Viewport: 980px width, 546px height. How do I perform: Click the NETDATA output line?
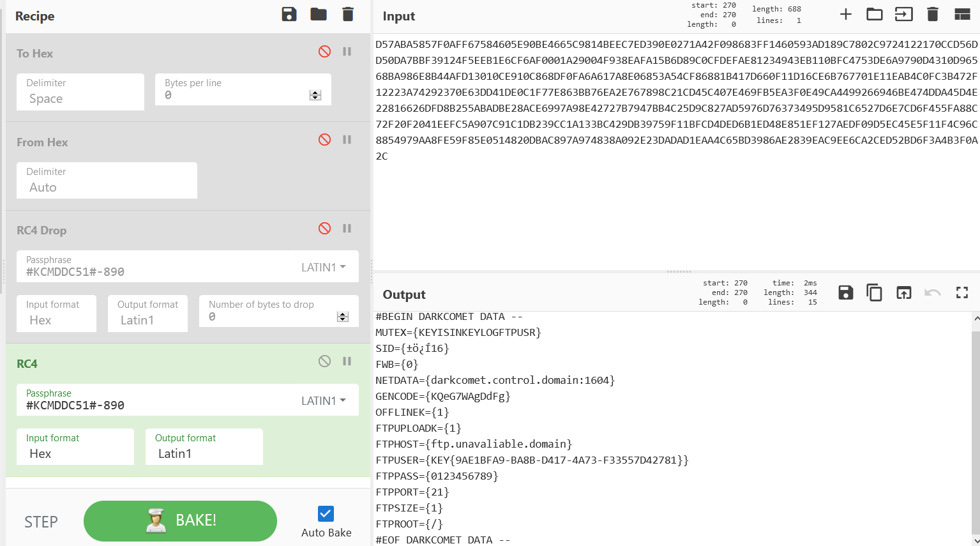click(495, 381)
